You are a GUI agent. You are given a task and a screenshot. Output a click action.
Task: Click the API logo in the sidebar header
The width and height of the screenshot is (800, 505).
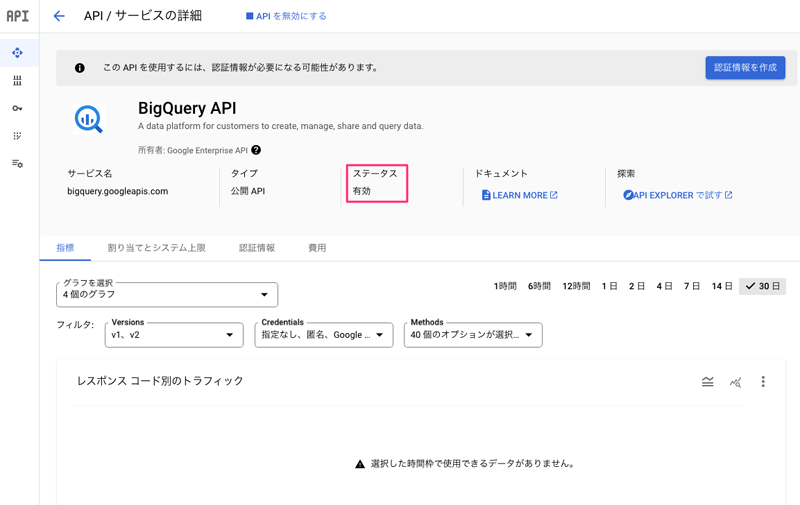coord(17,16)
